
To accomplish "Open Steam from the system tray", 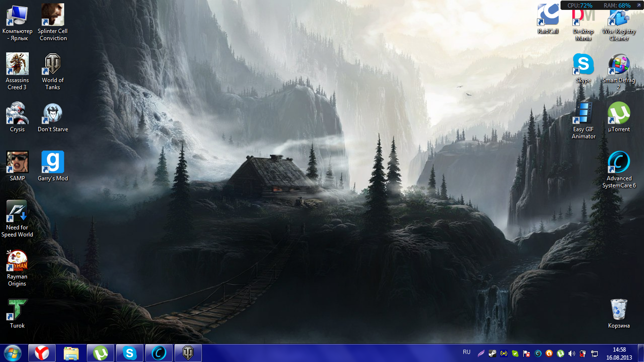I will [493, 353].
